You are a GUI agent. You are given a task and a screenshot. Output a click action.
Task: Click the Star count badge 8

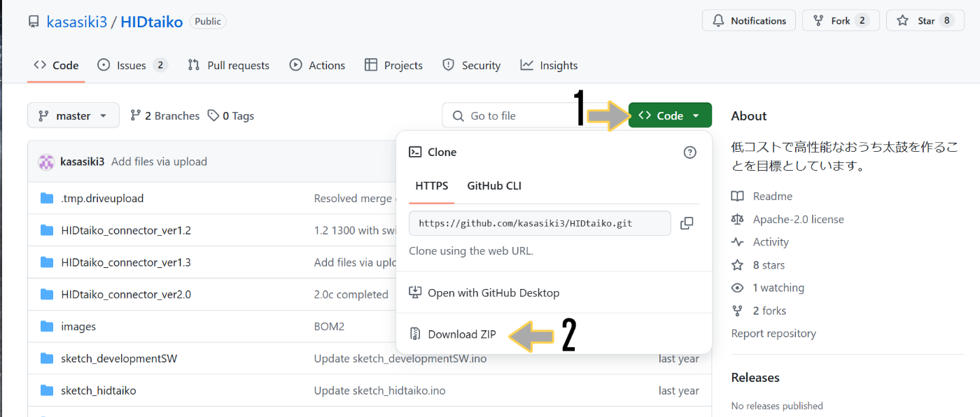pos(947,21)
